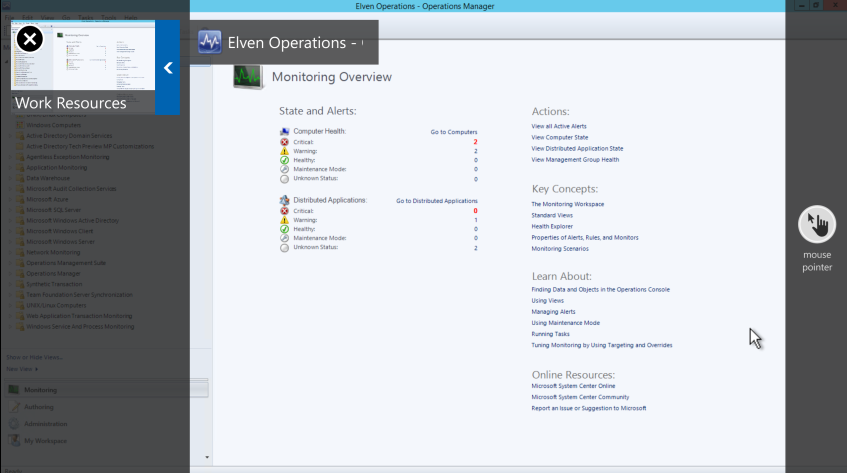Expand the Microsoft SQL Server node
The width and height of the screenshot is (847, 473).
pos(10,210)
